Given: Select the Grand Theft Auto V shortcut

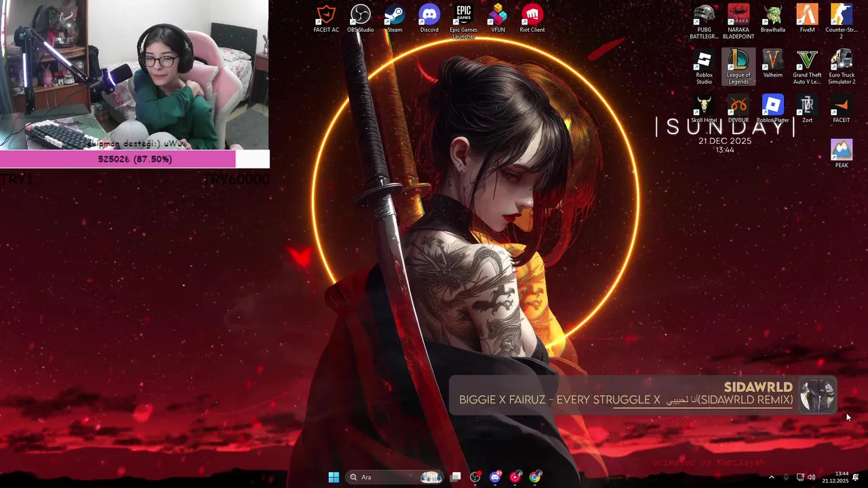Looking at the screenshot, I should point(807,67).
